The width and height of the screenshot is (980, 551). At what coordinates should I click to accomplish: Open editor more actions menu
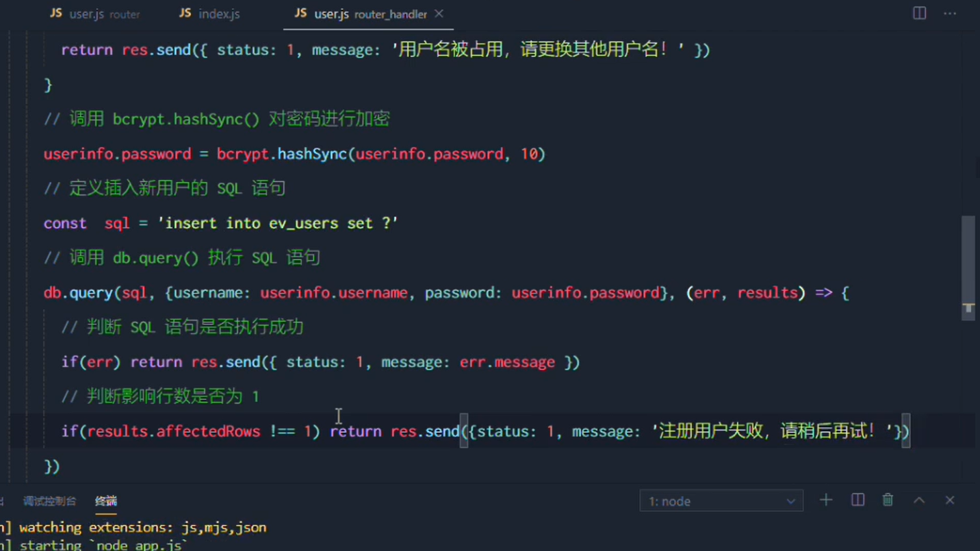pos(950,14)
